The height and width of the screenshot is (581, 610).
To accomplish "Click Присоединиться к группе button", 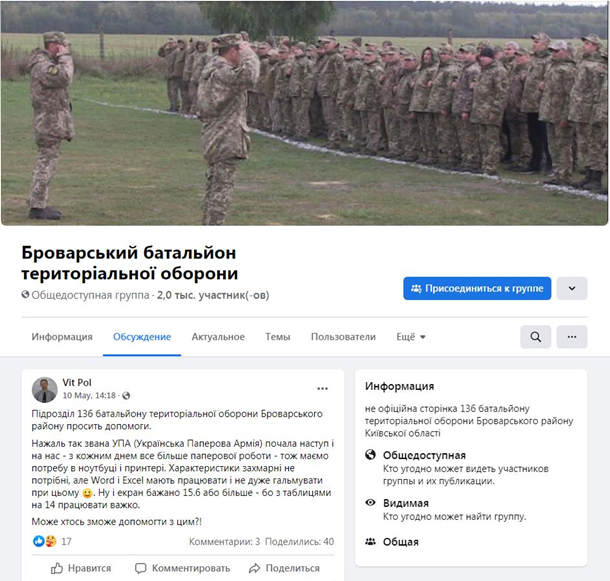I will tap(477, 288).
